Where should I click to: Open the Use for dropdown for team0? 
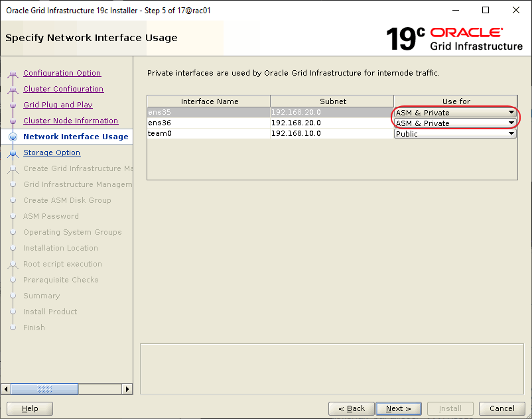[x=455, y=133]
